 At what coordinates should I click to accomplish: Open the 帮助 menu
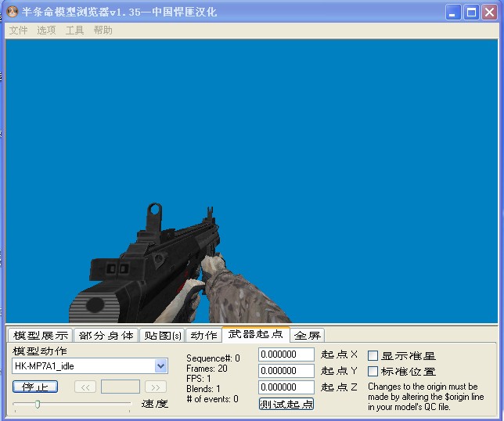click(x=103, y=31)
